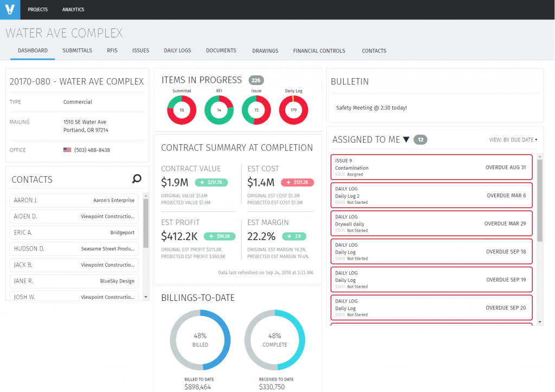Viewport: 555px width, 392px height.
Task: Click the 48% Billed progress ring
Action: 200,340
